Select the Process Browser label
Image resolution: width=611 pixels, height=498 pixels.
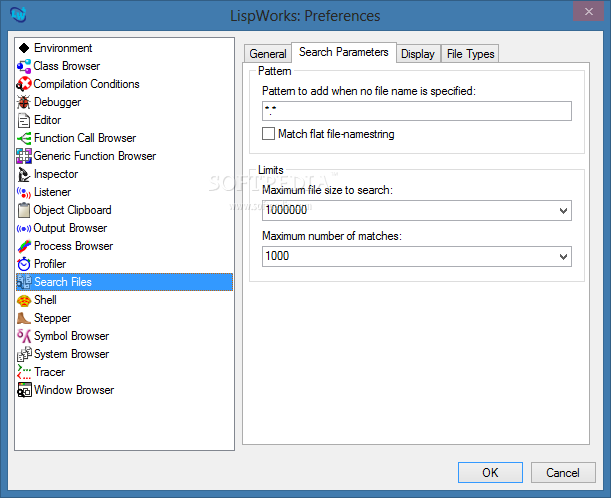pos(74,246)
